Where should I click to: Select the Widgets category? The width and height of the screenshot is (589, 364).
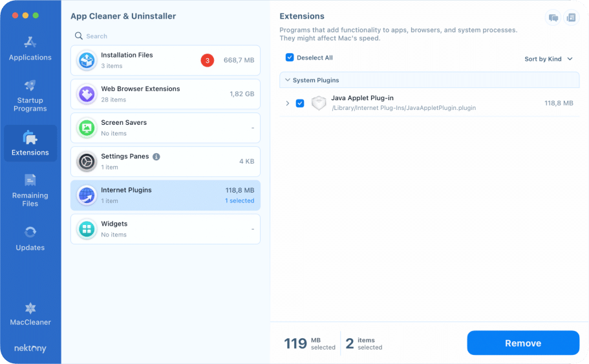click(x=166, y=229)
